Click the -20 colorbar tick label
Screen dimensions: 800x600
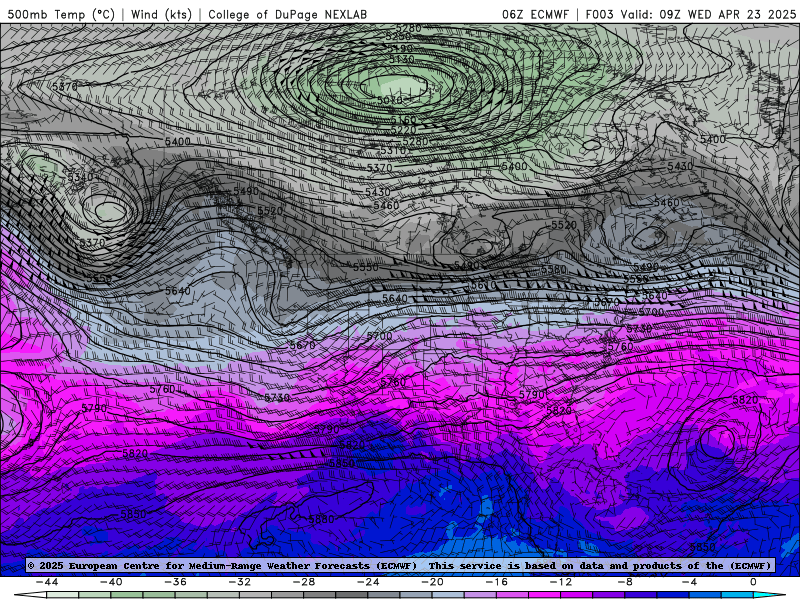click(433, 582)
